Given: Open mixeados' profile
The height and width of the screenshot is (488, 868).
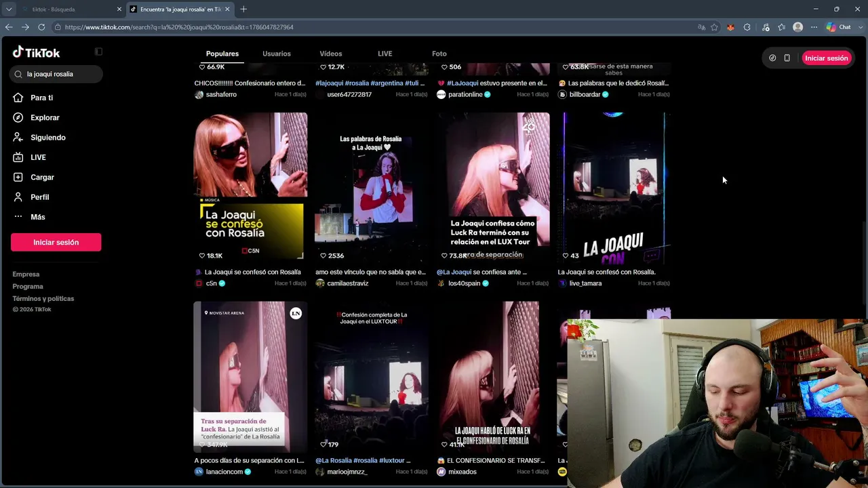Looking at the screenshot, I should pyautogui.click(x=462, y=472).
